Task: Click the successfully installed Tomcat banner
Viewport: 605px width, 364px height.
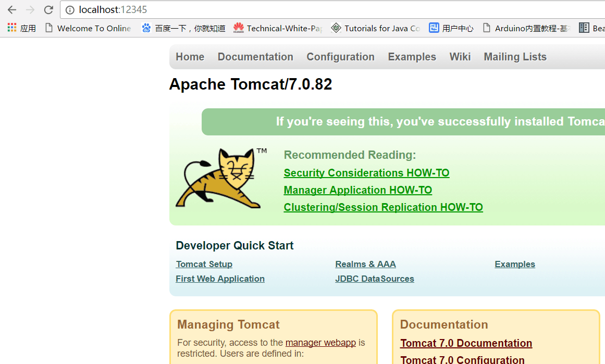Action: pyautogui.click(x=403, y=122)
